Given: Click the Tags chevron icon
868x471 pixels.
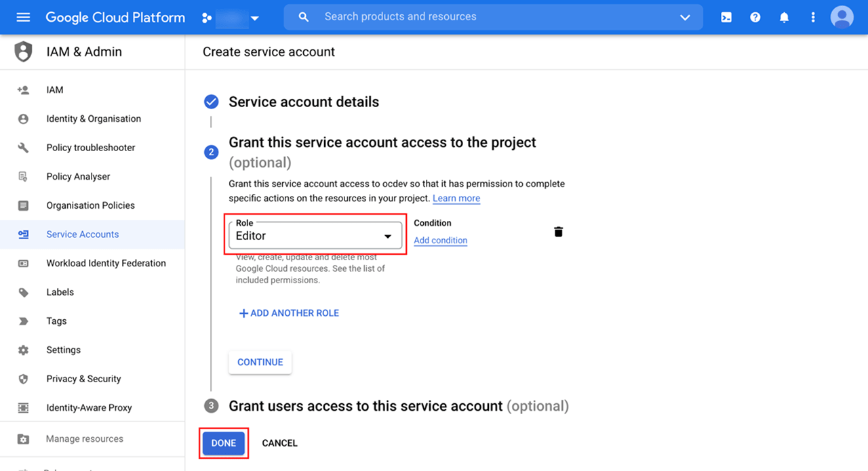Looking at the screenshot, I should (23, 321).
